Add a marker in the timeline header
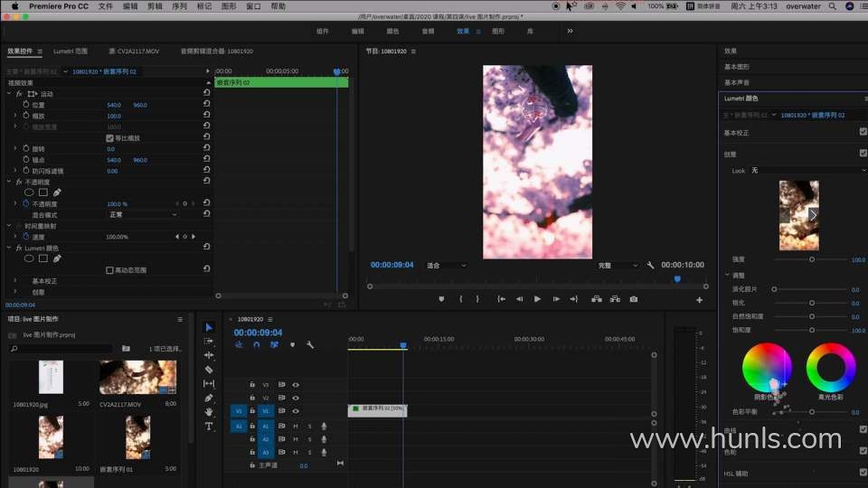868x488 pixels. click(x=292, y=344)
